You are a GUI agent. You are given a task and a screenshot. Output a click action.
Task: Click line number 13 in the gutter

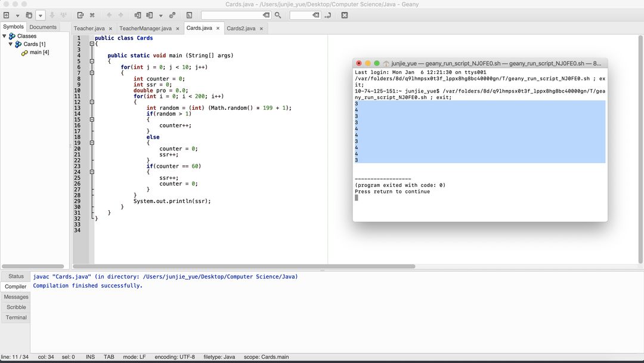pos(77,107)
